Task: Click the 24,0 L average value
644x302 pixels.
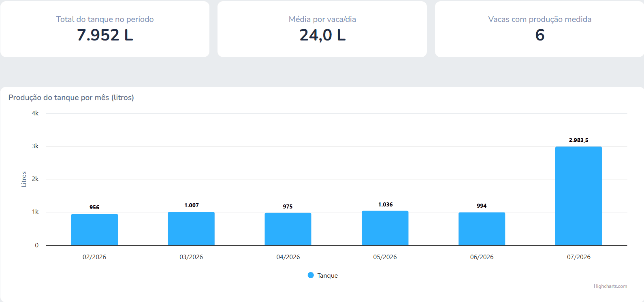Action: [322, 35]
